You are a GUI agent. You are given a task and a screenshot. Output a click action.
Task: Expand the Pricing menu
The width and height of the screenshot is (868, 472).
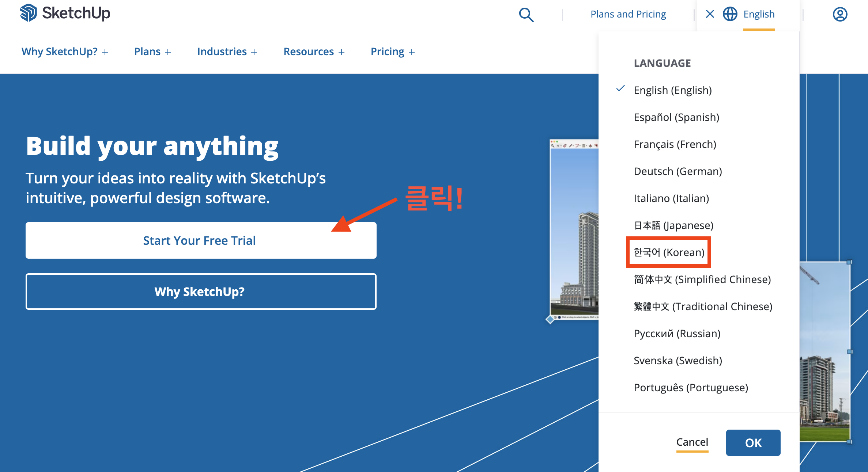pos(393,52)
